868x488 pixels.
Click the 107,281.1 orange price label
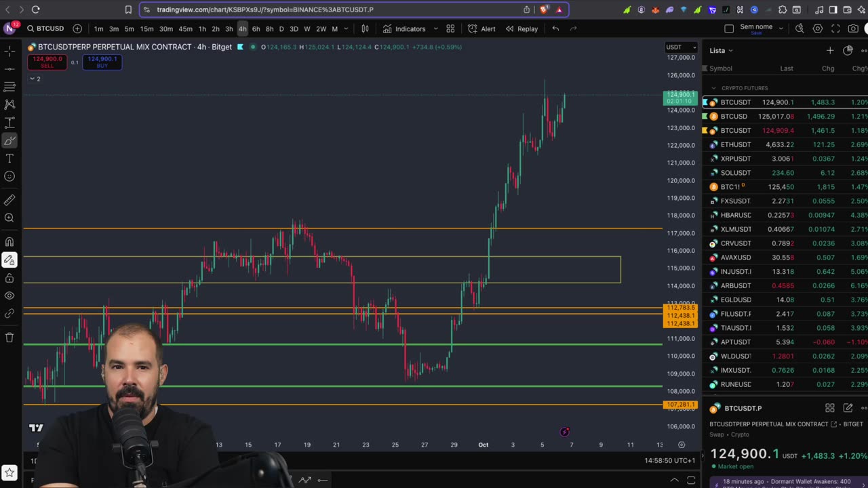click(x=680, y=405)
